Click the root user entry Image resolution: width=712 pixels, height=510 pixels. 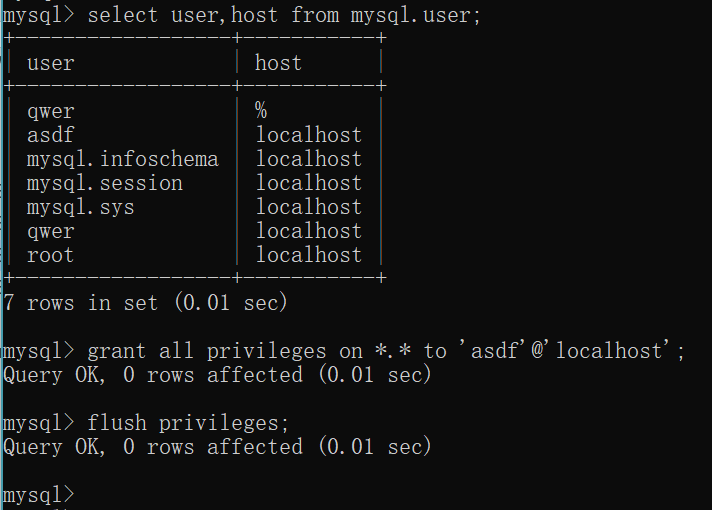point(50,255)
